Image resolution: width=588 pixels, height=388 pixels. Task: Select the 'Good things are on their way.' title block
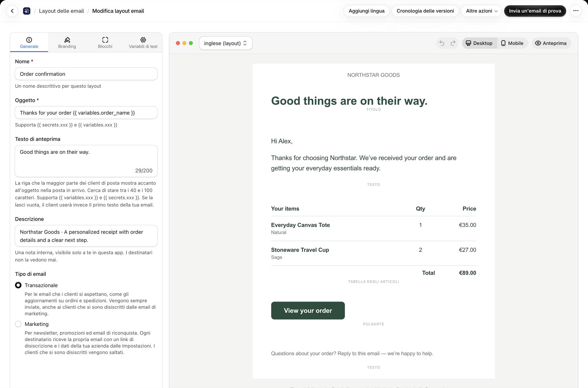coord(349,101)
